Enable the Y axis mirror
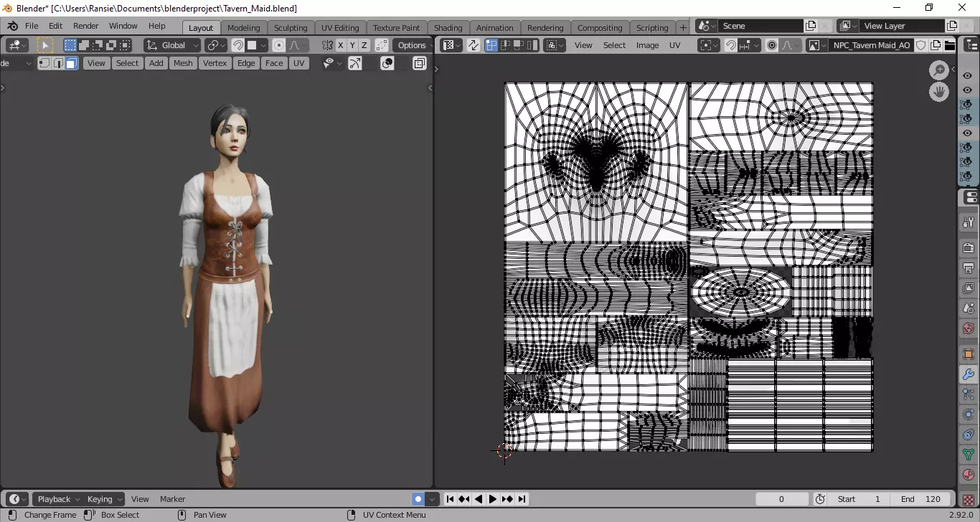The width and height of the screenshot is (980, 522). pyautogui.click(x=352, y=45)
